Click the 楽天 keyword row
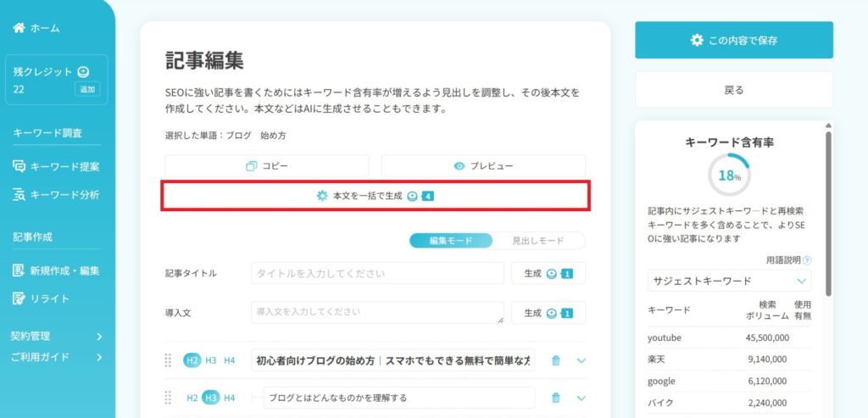Screen dimensions: 868x418 tap(729, 359)
